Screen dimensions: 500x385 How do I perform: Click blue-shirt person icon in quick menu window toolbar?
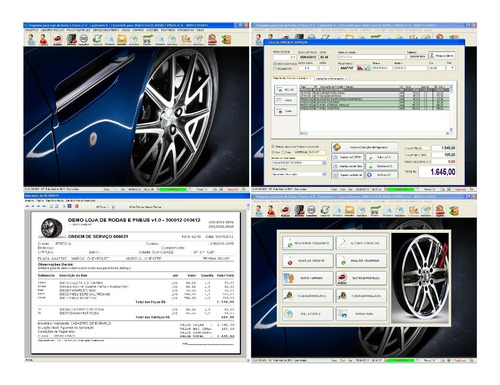259,211
